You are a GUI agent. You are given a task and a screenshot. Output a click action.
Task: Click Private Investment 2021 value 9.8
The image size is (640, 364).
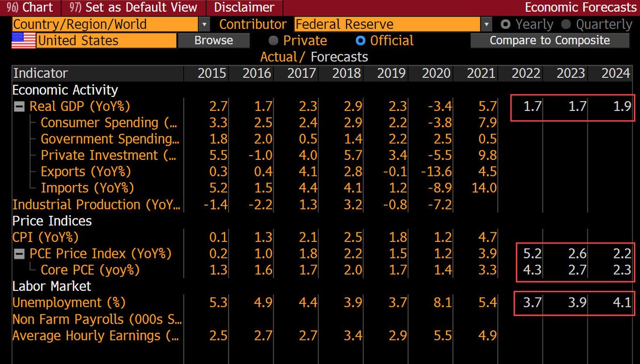coord(488,156)
